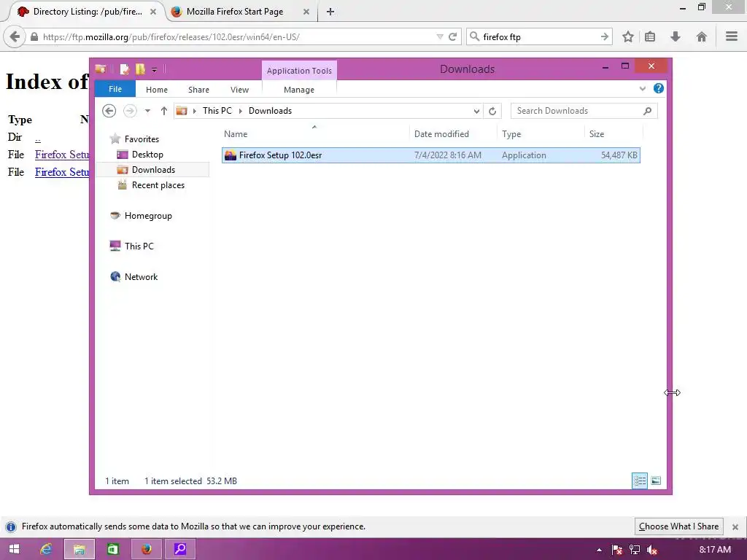The image size is (747, 560).
Task: Click the 54,487 KB size cell
Action: [x=619, y=155]
